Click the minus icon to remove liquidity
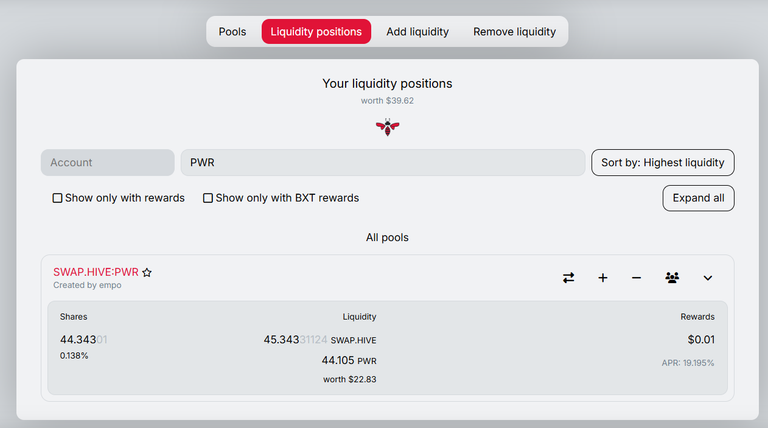 tap(636, 278)
